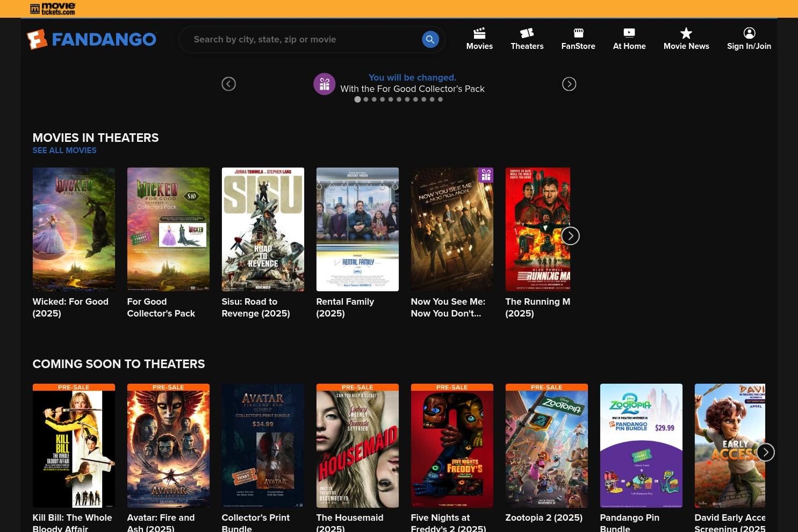The width and height of the screenshot is (798, 532).
Task: Select the eighth promo carousel dot
Action: click(x=415, y=99)
